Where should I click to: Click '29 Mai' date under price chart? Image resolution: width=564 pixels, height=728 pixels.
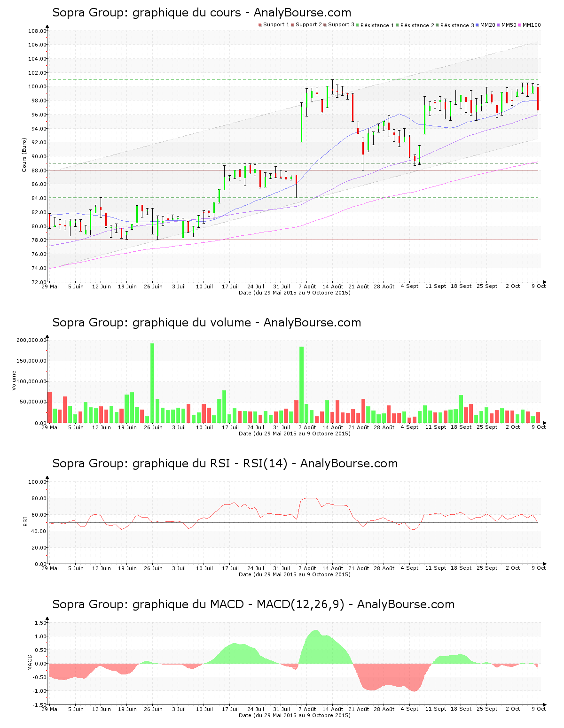coord(50,287)
